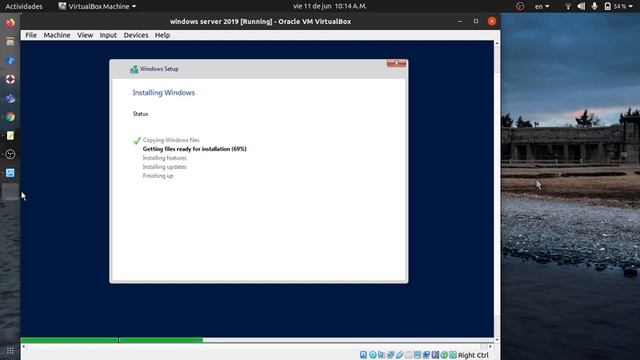The height and width of the screenshot is (360, 640).
Task: Open the yellow notes app in dock
Action: click(10, 136)
